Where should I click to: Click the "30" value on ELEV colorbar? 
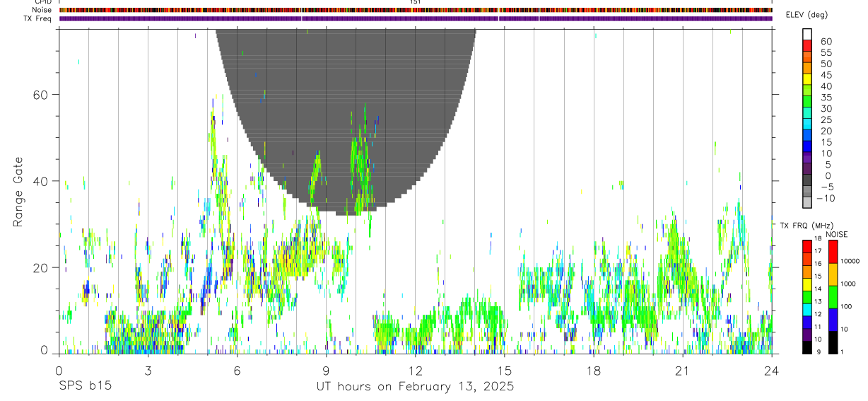(826, 108)
